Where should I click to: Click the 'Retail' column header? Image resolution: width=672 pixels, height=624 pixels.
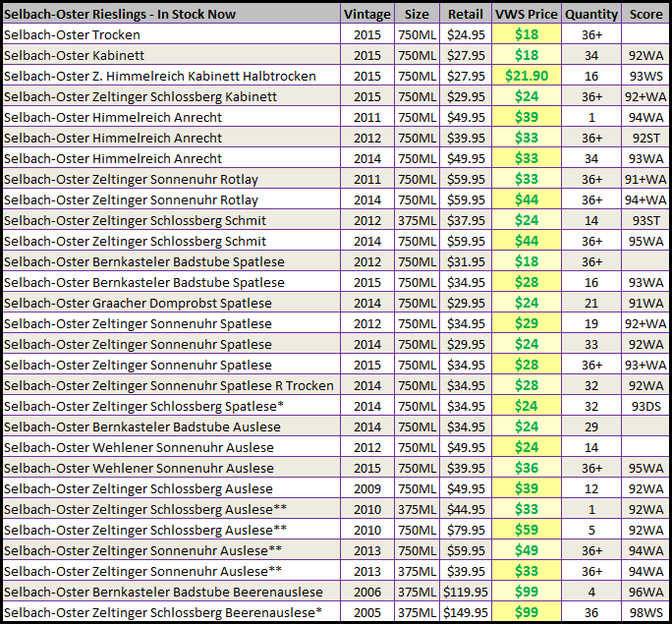coord(466,14)
